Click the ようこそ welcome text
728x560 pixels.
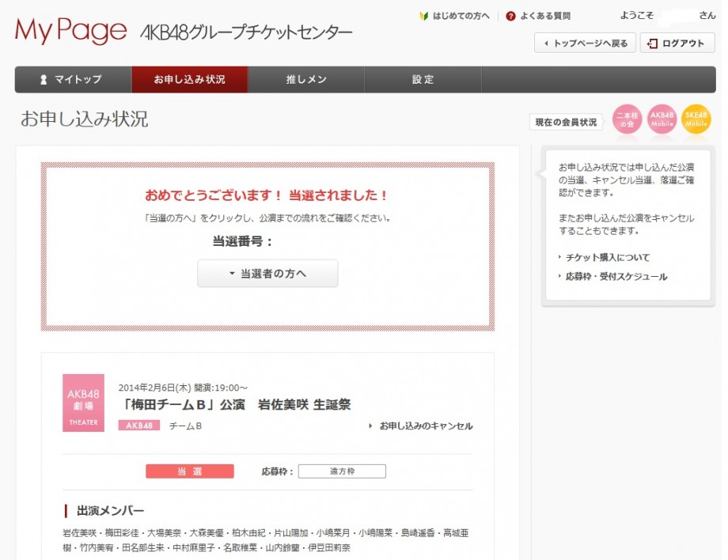(x=636, y=15)
